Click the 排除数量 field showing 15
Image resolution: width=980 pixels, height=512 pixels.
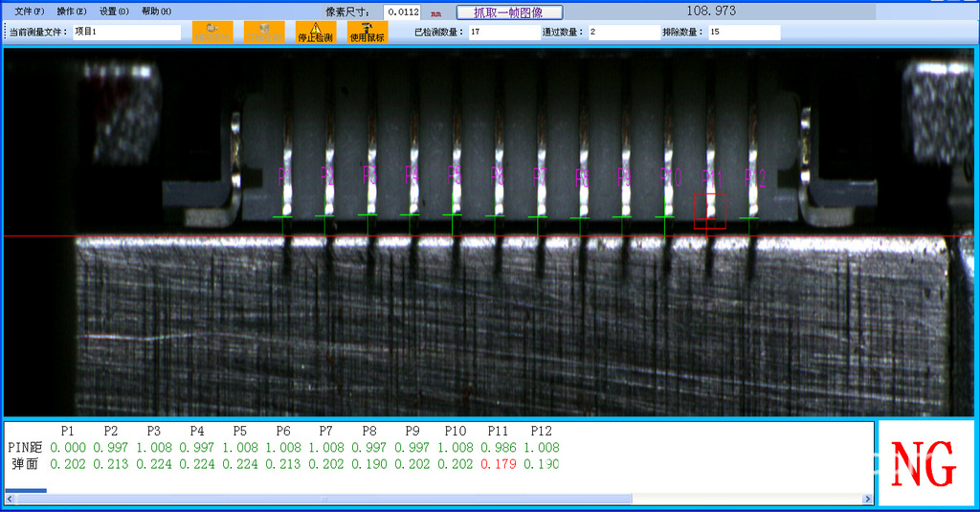[x=744, y=33]
